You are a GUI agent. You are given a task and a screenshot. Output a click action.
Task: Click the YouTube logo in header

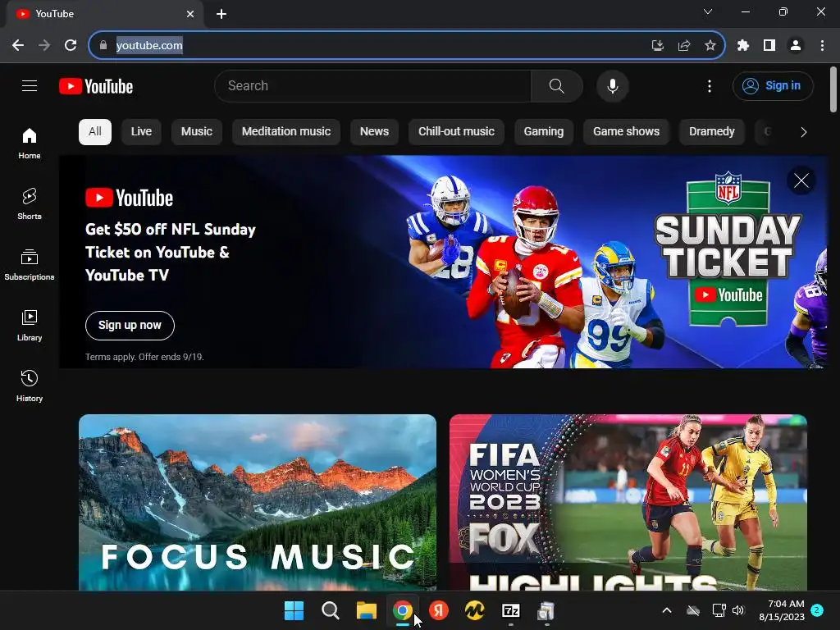click(x=96, y=86)
